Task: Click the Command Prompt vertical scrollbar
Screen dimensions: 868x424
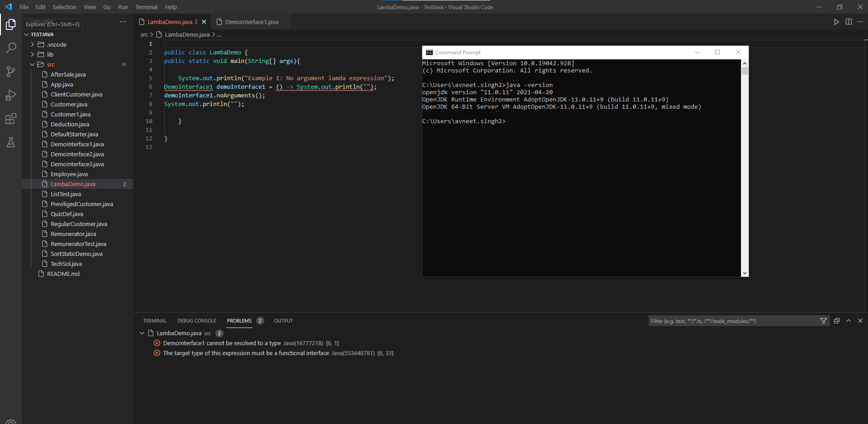Action: 745,168
